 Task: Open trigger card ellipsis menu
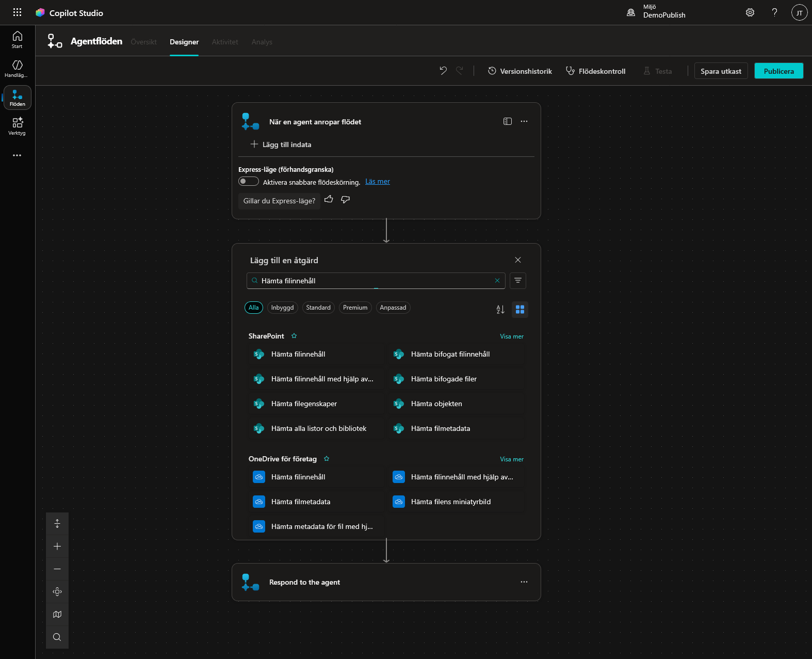point(524,121)
